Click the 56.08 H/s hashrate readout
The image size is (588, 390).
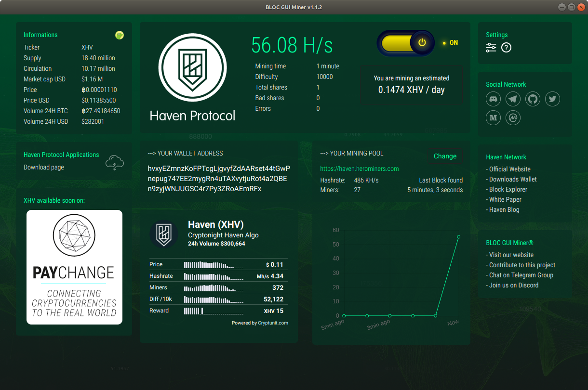point(292,45)
